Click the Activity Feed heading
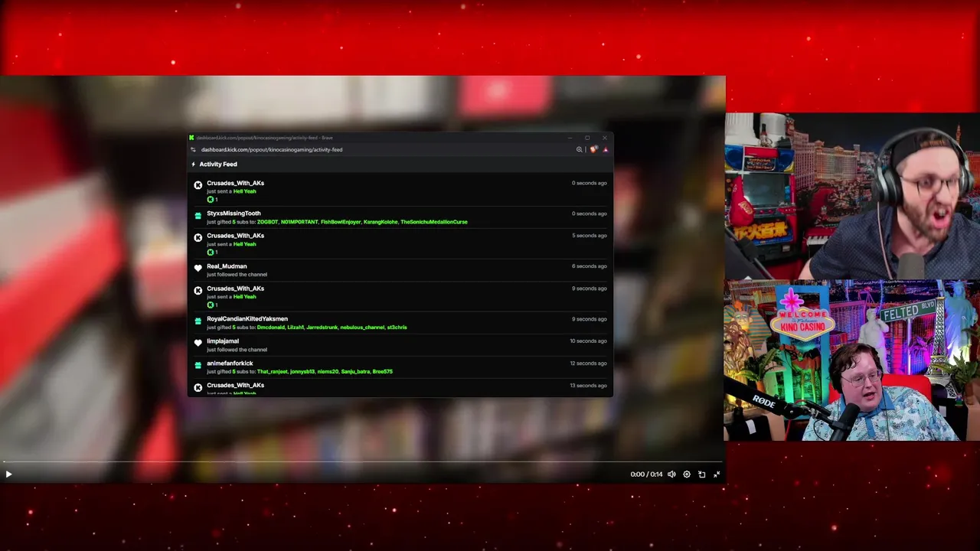 click(218, 165)
